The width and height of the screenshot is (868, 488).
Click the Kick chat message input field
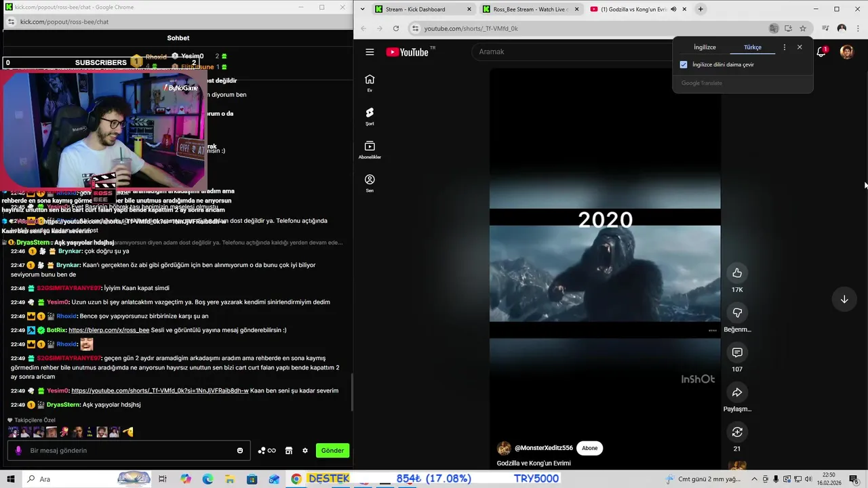click(x=129, y=451)
